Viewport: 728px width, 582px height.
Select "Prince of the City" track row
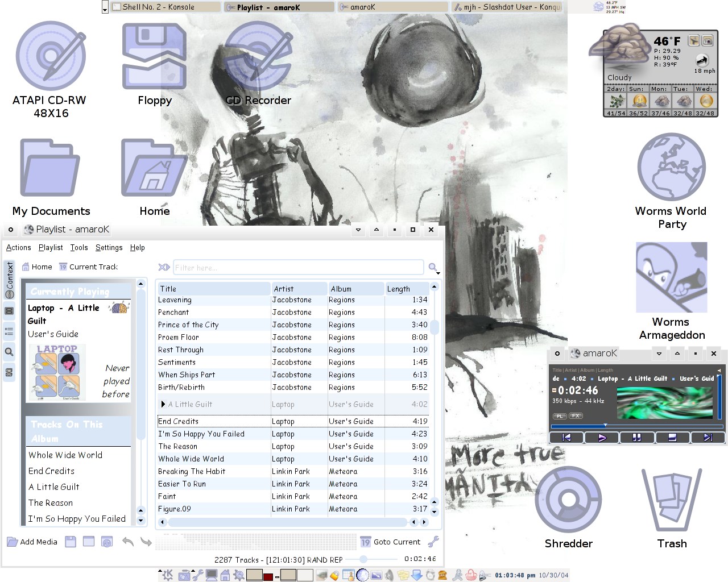(x=292, y=325)
